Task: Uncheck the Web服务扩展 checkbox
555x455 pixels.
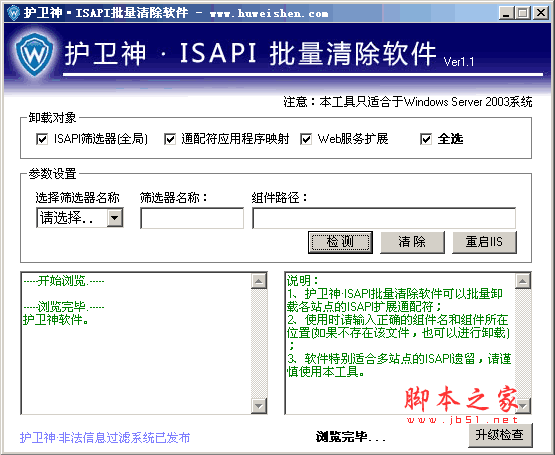Action: tap(306, 139)
